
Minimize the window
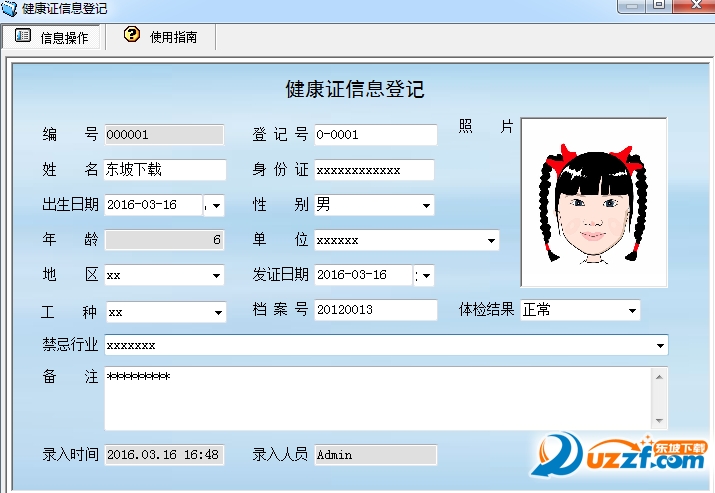tap(632, 5)
